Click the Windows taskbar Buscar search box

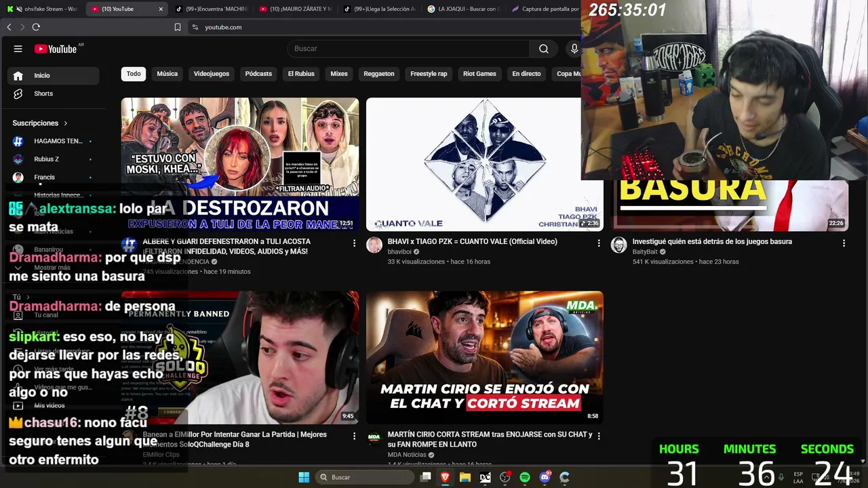[365, 477]
